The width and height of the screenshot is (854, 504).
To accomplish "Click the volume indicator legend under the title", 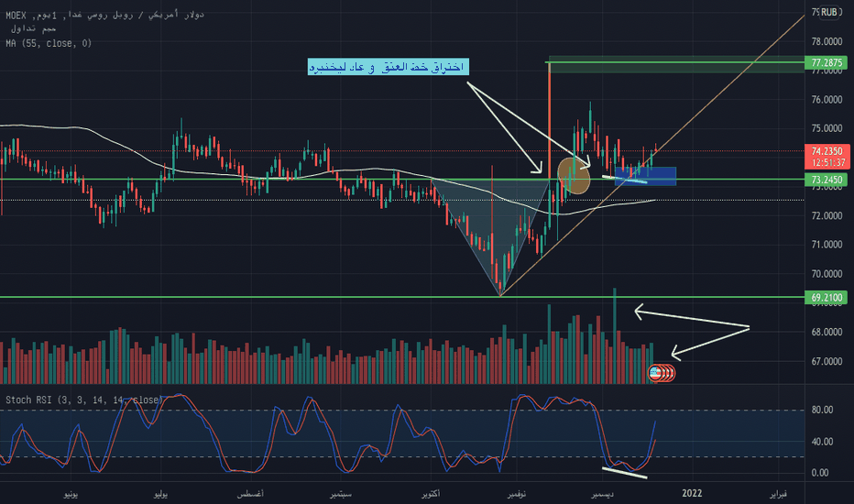I will 33,29.
